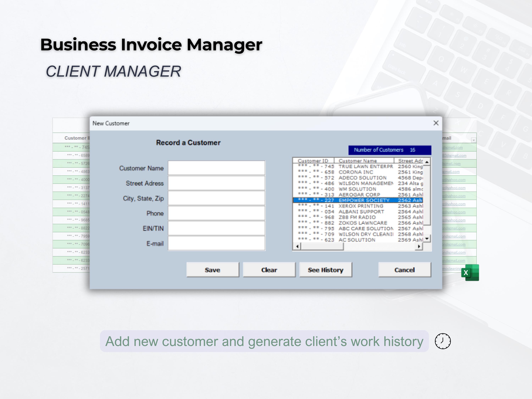Click the Number of Customers counter
The image size is (532, 399).
coord(390,150)
